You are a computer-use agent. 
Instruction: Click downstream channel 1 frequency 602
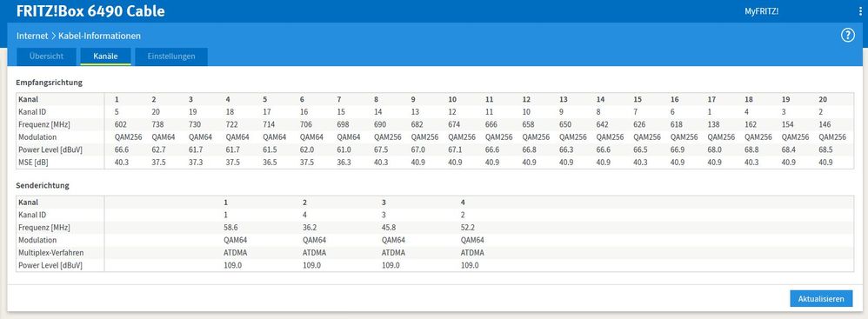120,123
